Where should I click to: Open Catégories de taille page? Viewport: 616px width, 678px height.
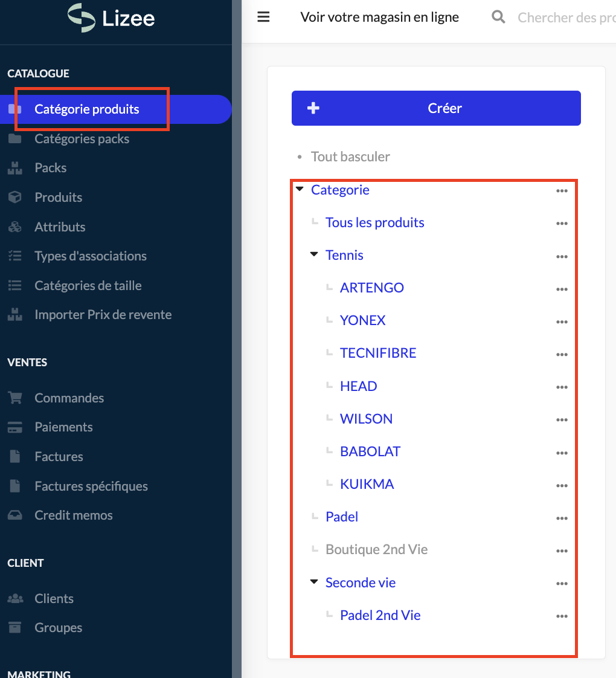click(88, 285)
